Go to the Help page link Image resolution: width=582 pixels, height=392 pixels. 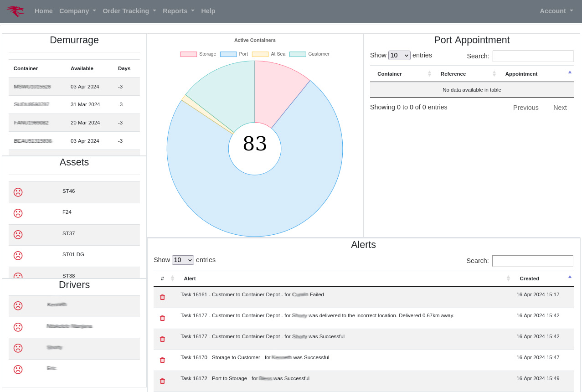coord(208,11)
